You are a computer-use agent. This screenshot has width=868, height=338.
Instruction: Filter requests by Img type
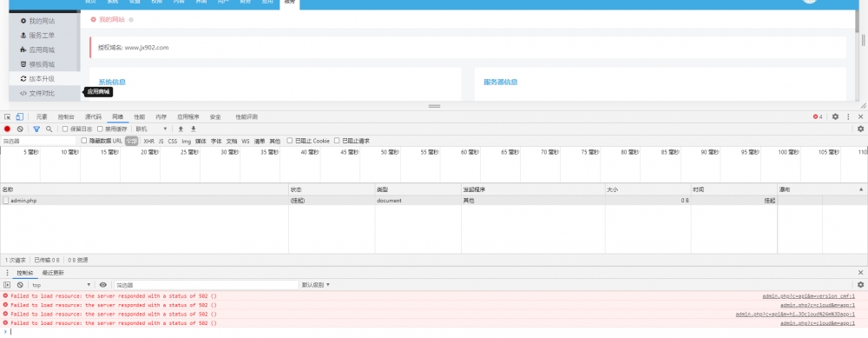187,142
